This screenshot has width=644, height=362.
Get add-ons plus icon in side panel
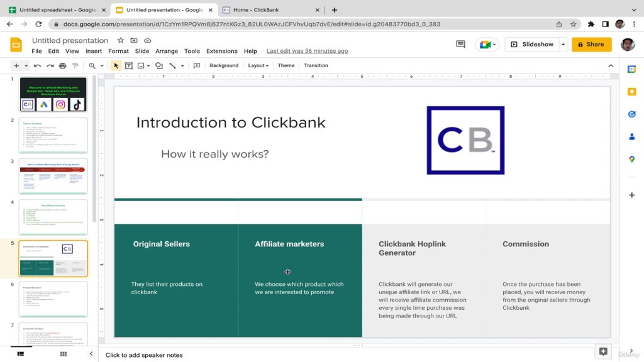point(631,195)
